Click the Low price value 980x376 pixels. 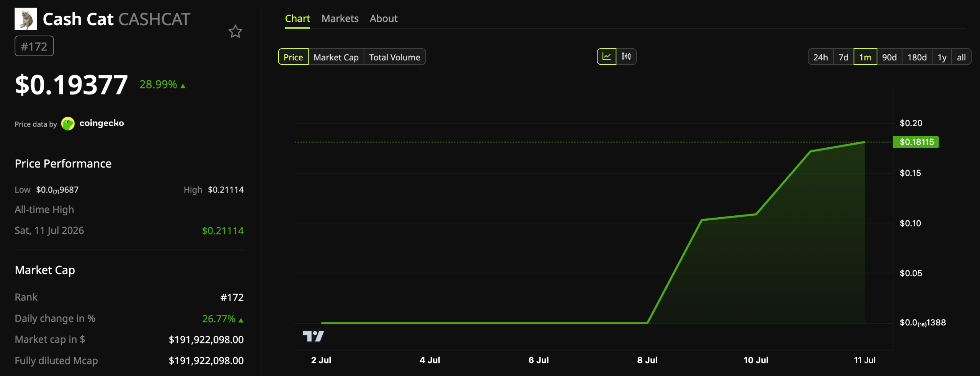(57, 190)
